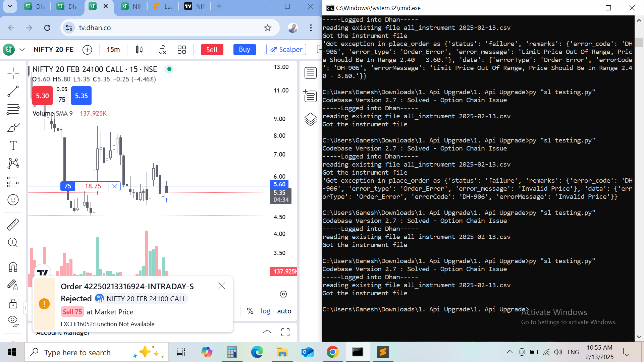Click the red Sell button
The width and height of the screenshot is (644, 362).
(x=212, y=50)
